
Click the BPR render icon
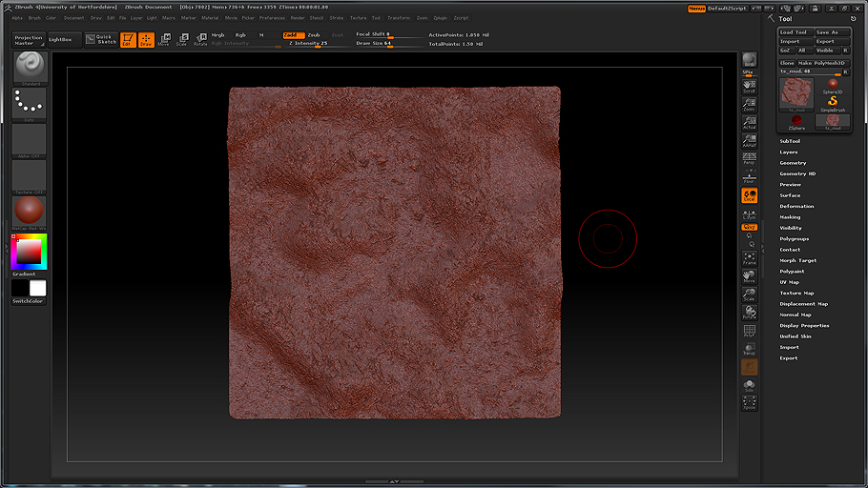(749, 60)
